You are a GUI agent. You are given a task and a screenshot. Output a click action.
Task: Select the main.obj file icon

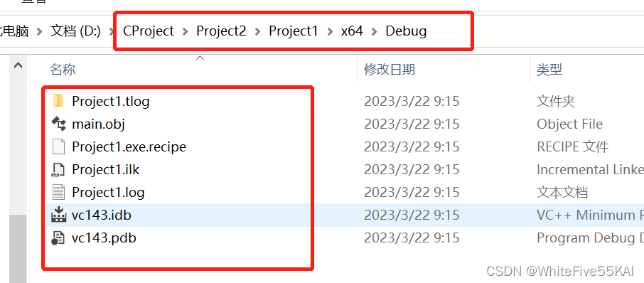pos(58,124)
